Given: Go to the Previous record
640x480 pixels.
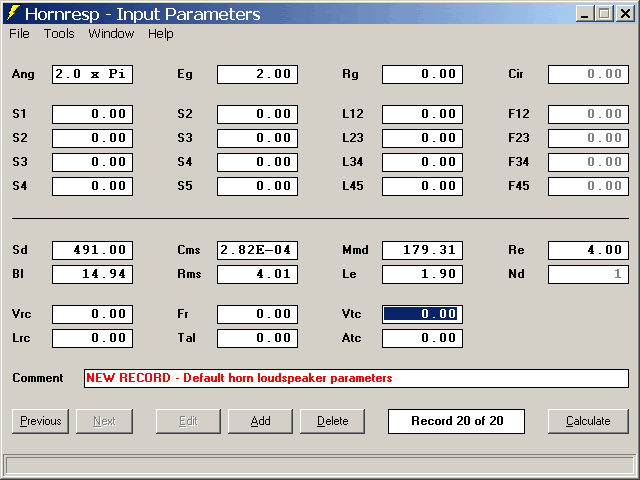Looking at the screenshot, I should (x=40, y=421).
